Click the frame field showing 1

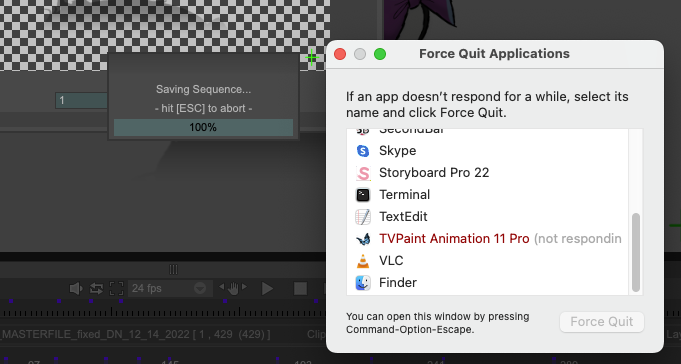81,100
